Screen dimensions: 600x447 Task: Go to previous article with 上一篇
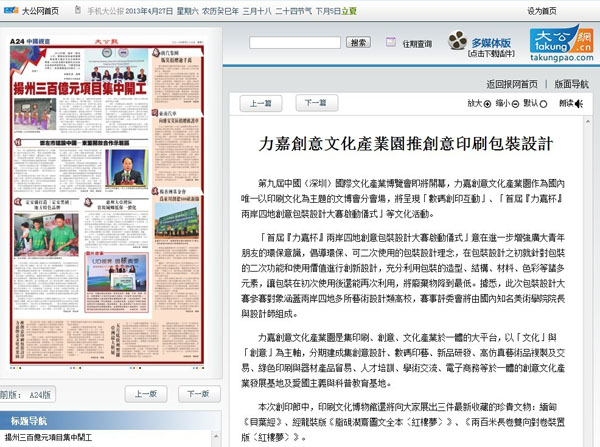pos(261,103)
